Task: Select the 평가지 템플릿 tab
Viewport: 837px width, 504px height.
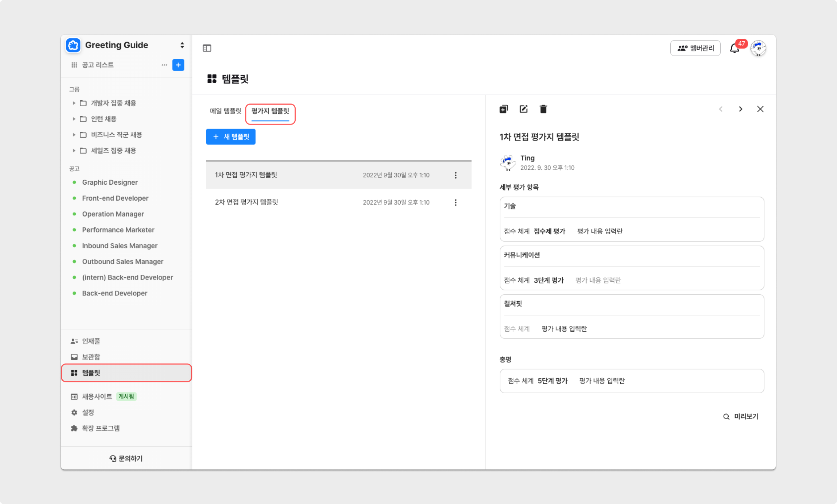Action: click(x=270, y=111)
